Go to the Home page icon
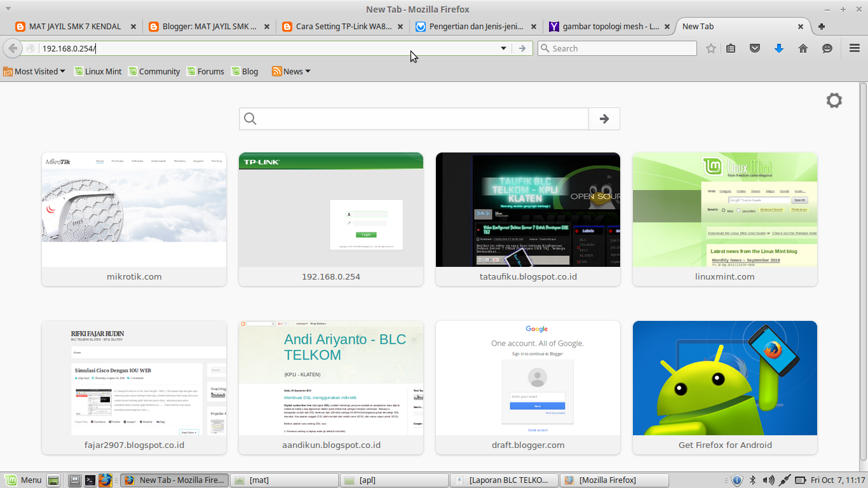868x488 pixels. pyautogui.click(x=803, y=48)
